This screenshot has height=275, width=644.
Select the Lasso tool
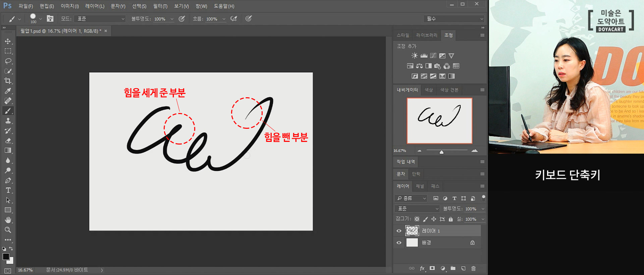tap(8, 61)
